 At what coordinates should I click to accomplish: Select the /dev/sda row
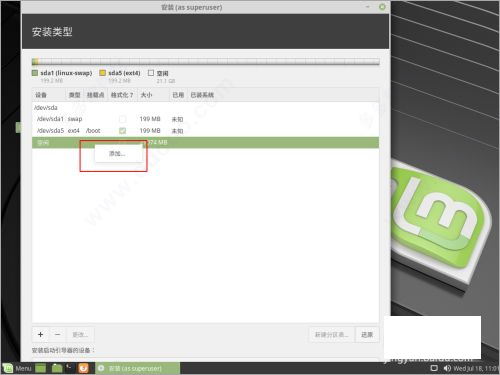pos(205,107)
